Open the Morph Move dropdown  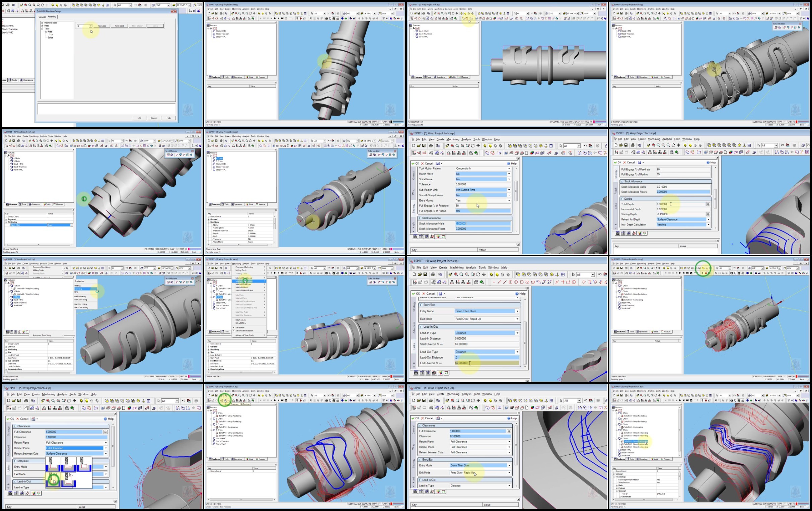[x=483, y=174]
